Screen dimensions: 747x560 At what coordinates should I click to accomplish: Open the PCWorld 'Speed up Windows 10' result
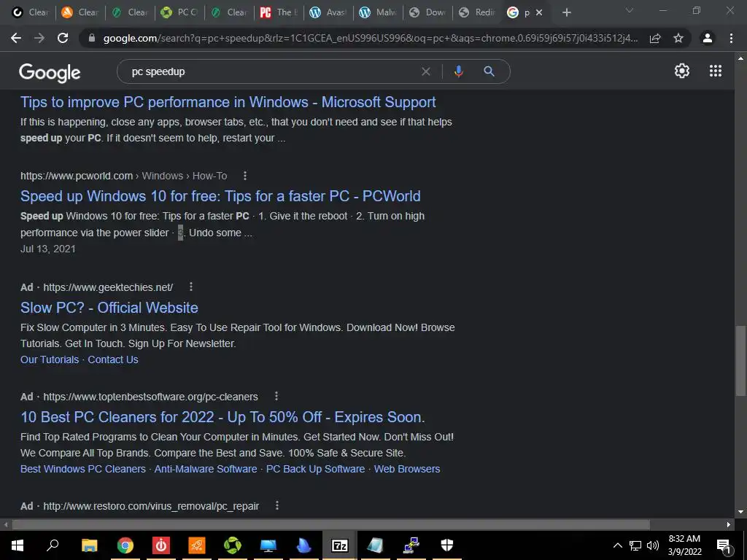click(220, 195)
